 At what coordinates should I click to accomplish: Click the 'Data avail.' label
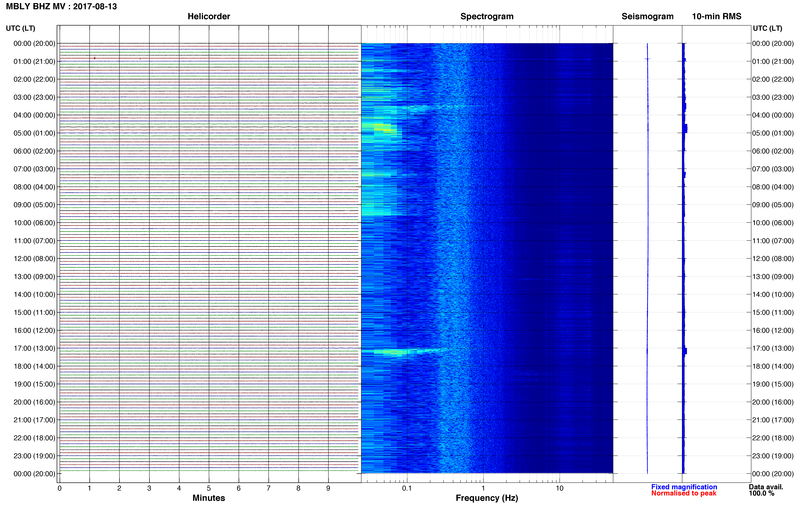[766, 487]
